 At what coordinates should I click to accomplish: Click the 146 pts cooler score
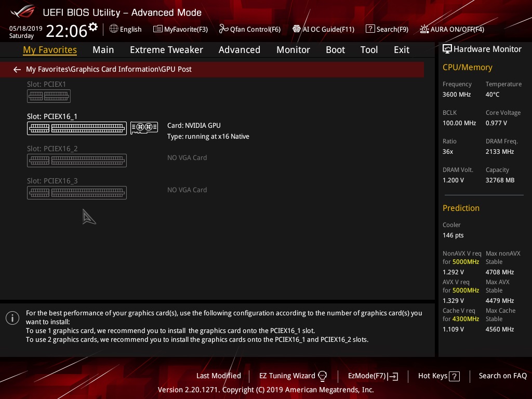tap(453, 235)
